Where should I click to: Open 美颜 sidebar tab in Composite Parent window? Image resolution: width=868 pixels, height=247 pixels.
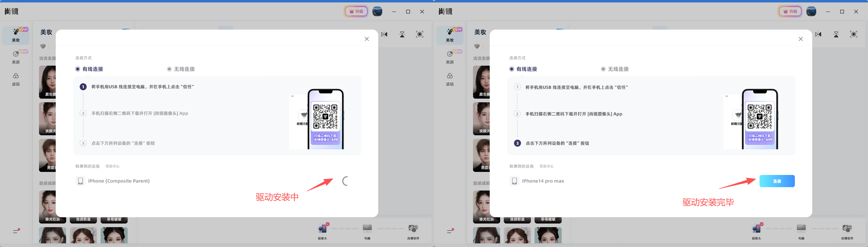[x=16, y=57]
